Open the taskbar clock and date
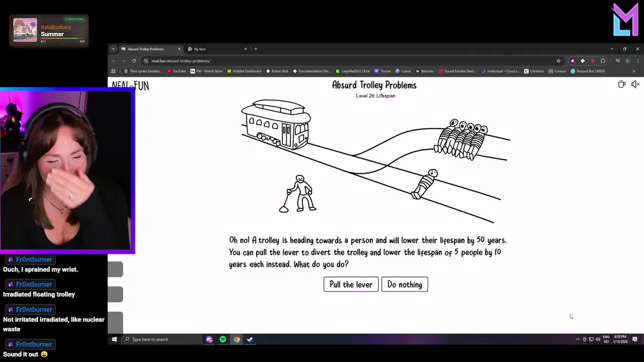The image size is (644, 362). click(x=620, y=339)
